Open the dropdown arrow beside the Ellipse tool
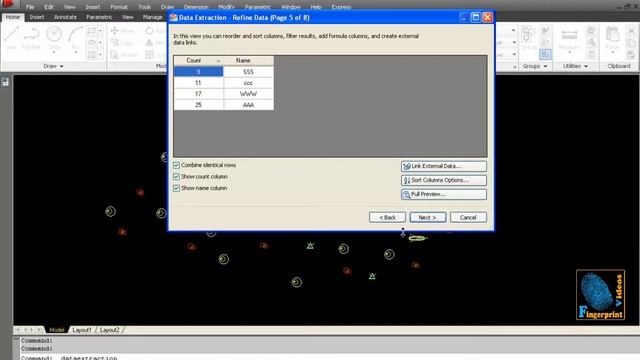Viewport: 640px width, 360px height. click(100, 42)
